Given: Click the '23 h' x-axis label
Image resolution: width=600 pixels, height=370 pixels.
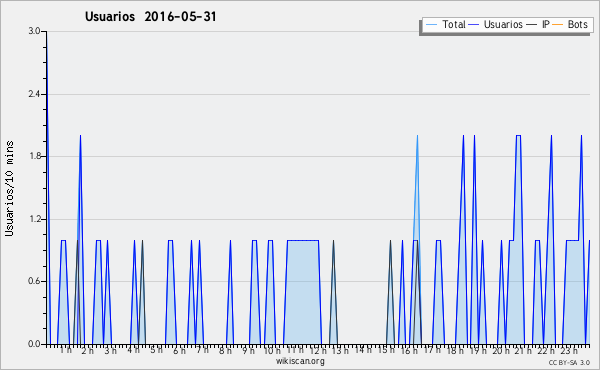Looking at the screenshot, I should [569, 350].
